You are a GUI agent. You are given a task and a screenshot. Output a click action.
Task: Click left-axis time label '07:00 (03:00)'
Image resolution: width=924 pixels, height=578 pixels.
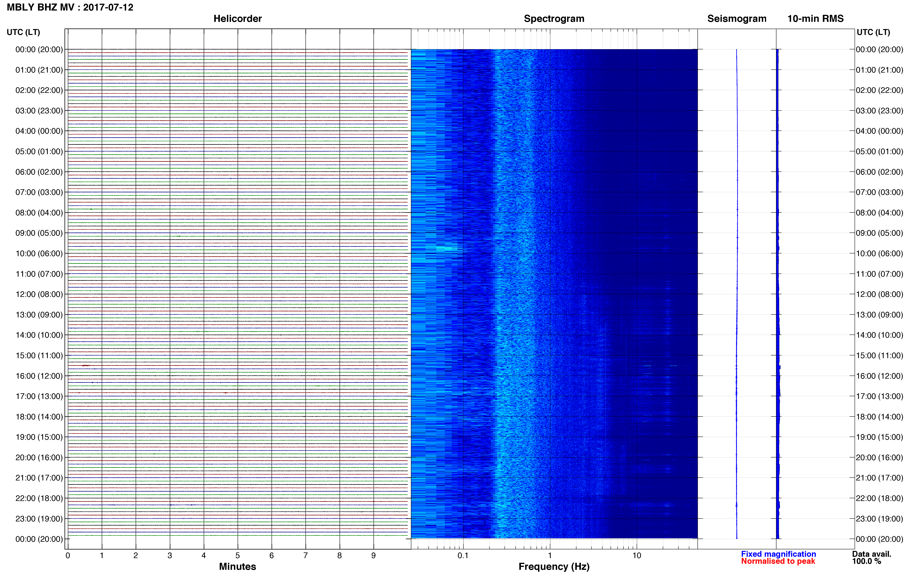39,192
